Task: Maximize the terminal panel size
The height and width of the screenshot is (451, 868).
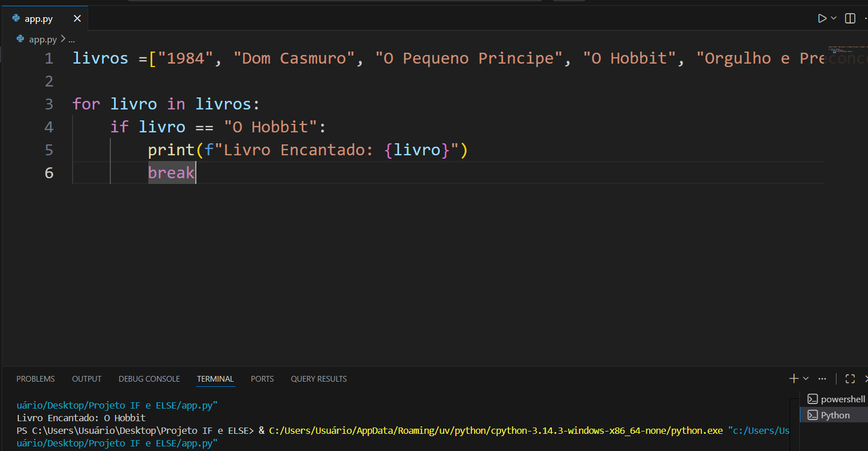Action: (850, 378)
